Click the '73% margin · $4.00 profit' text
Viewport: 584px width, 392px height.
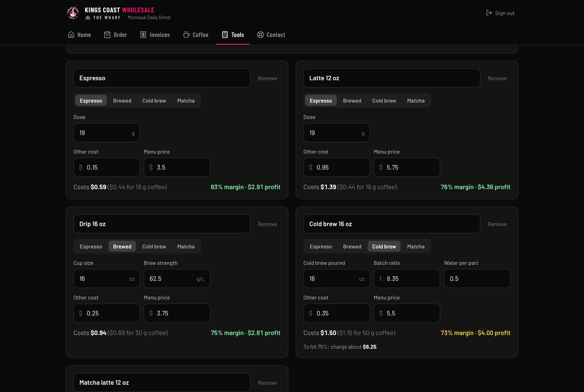click(475, 333)
